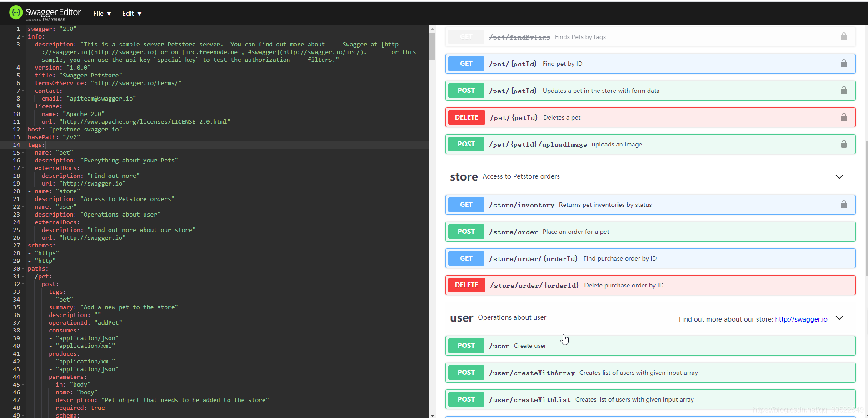Click the preview pane scrollbar

click(866, 209)
